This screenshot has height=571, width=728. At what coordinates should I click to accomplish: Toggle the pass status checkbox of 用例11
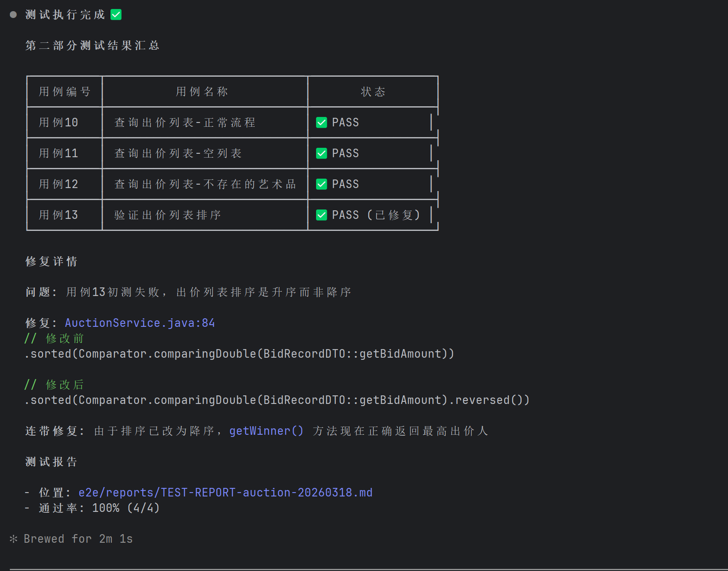[322, 153]
